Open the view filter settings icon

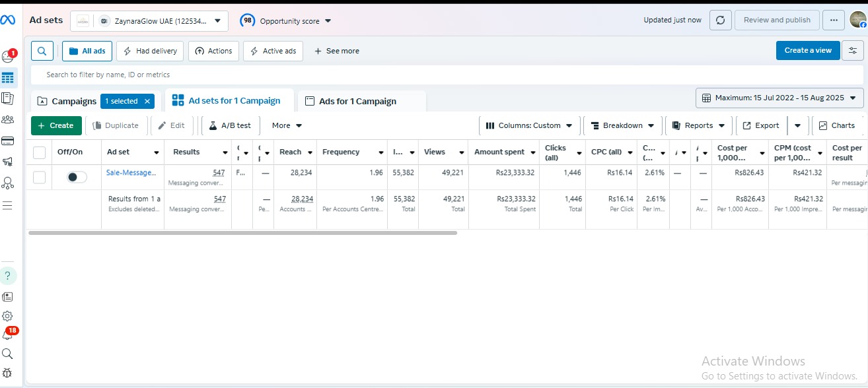(x=853, y=51)
